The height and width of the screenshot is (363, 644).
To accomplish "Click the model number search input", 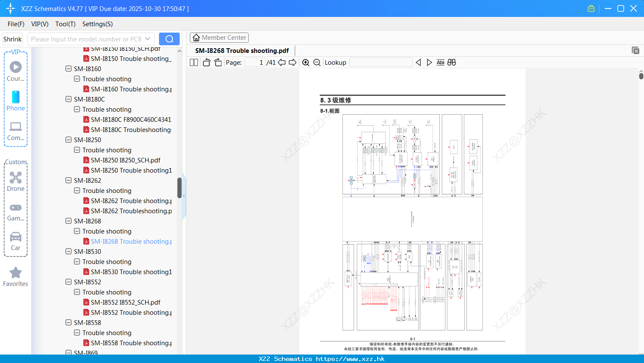I will coord(86,39).
